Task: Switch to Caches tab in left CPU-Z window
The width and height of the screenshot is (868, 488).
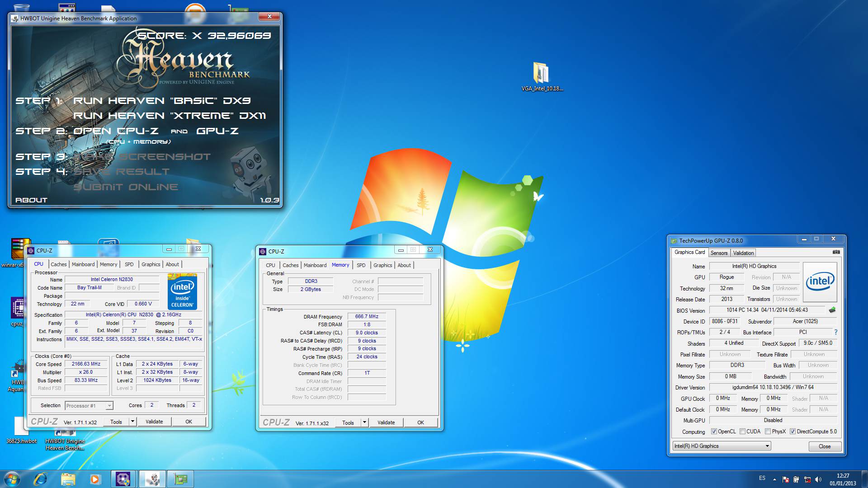Action: [59, 264]
